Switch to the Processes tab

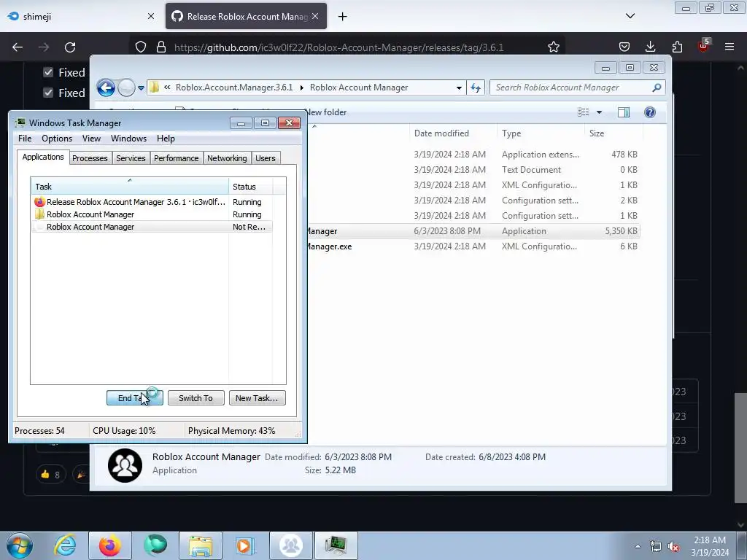coord(90,158)
